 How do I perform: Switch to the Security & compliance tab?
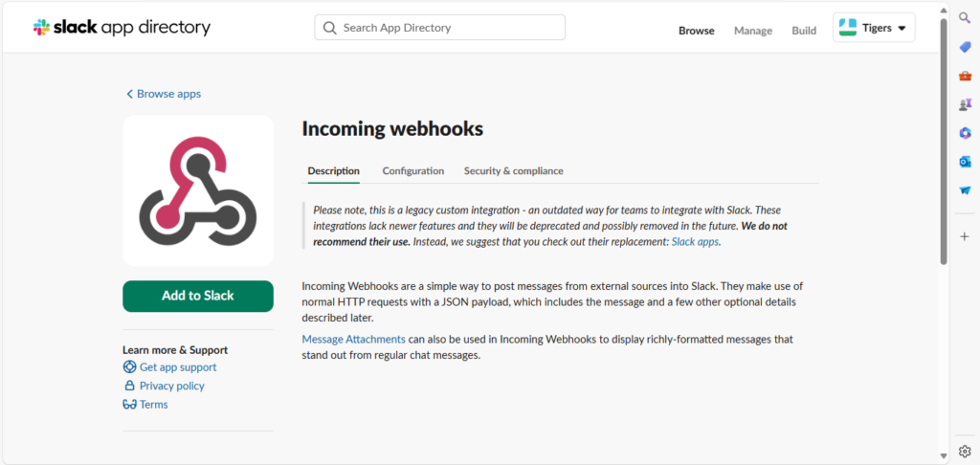point(513,171)
